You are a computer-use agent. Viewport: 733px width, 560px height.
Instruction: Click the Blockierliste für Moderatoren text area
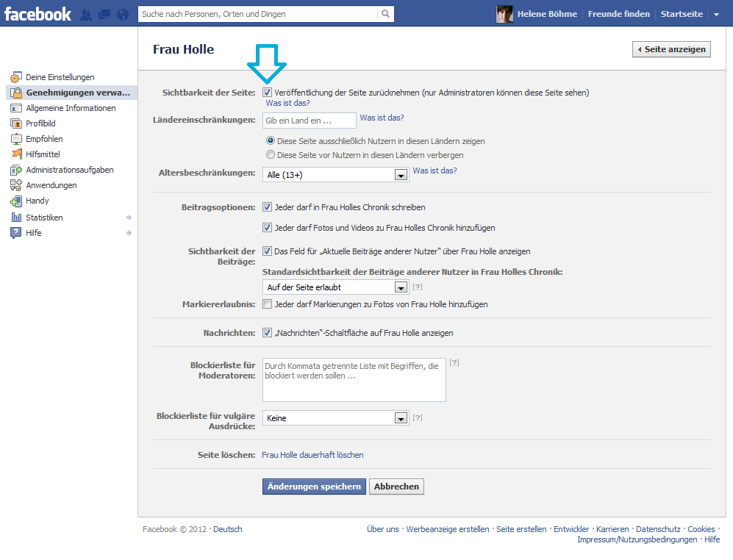coord(354,379)
